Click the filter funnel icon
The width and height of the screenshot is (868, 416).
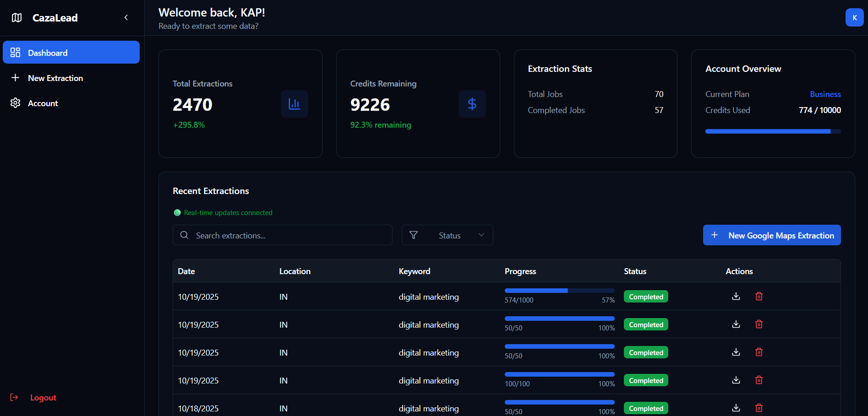tap(414, 235)
